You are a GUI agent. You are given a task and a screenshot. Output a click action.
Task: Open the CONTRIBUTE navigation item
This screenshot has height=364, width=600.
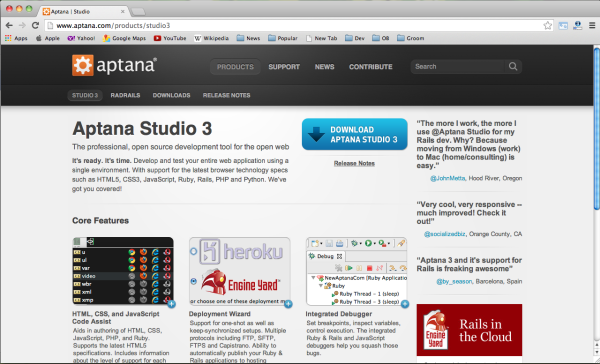[370, 67]
